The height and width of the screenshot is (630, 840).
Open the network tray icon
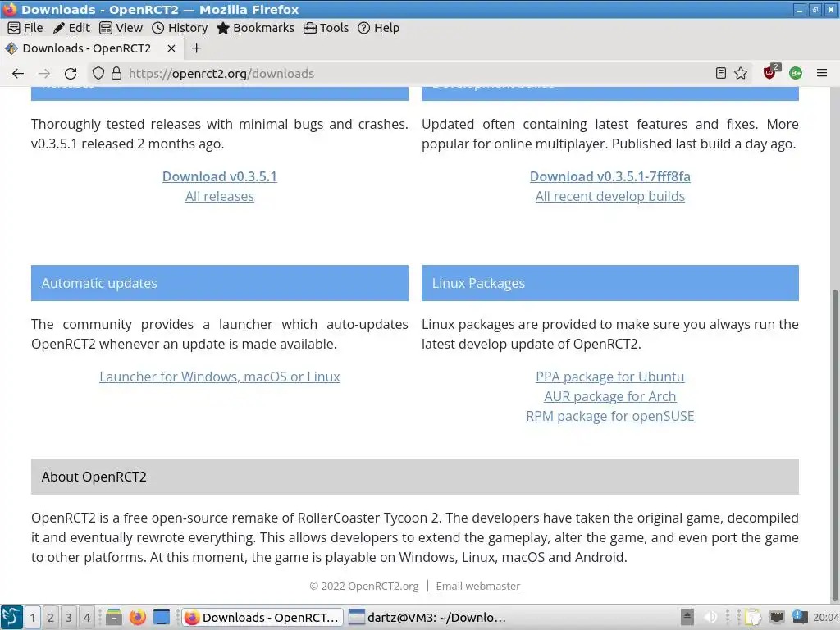tap(776, 617)
